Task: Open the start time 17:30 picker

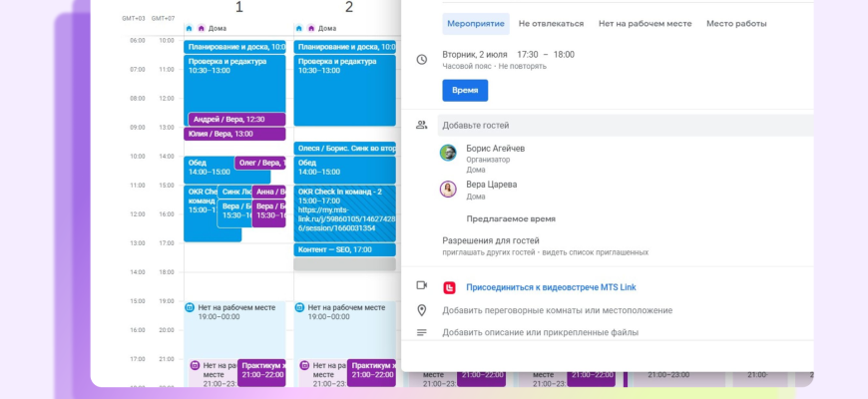Action: [x=527, y=54]
